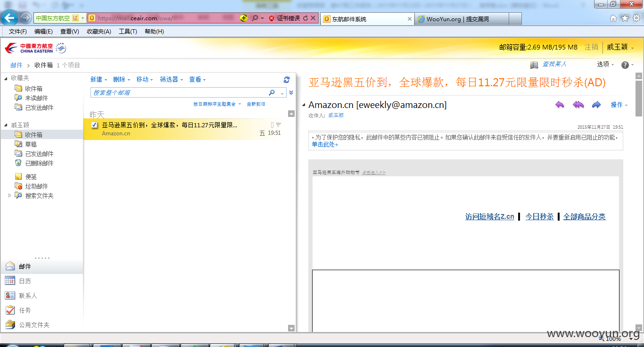Open the 删除 dropdown
The width and height of the screenshot is (644, 347).
click(122, 79)
